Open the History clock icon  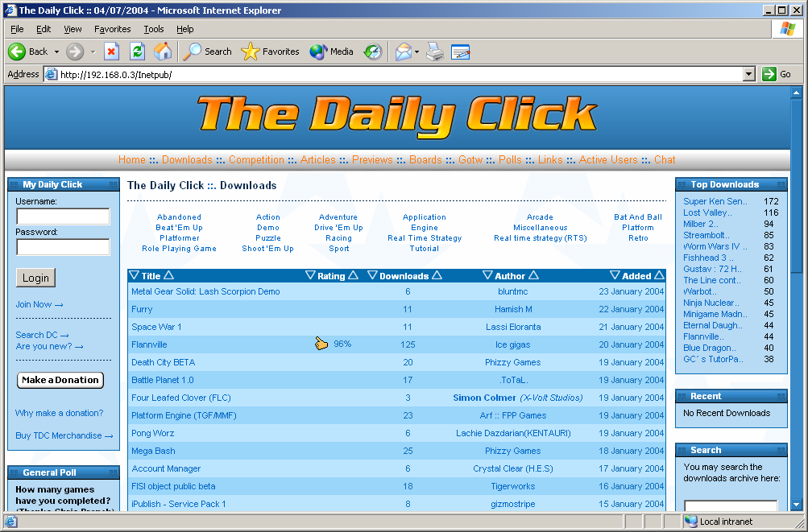(372, 52)
